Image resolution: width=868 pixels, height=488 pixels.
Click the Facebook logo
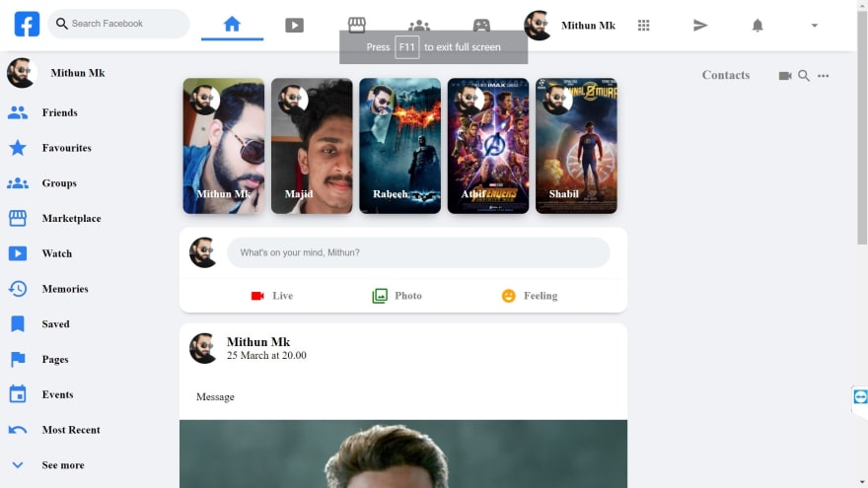point(27,24)
